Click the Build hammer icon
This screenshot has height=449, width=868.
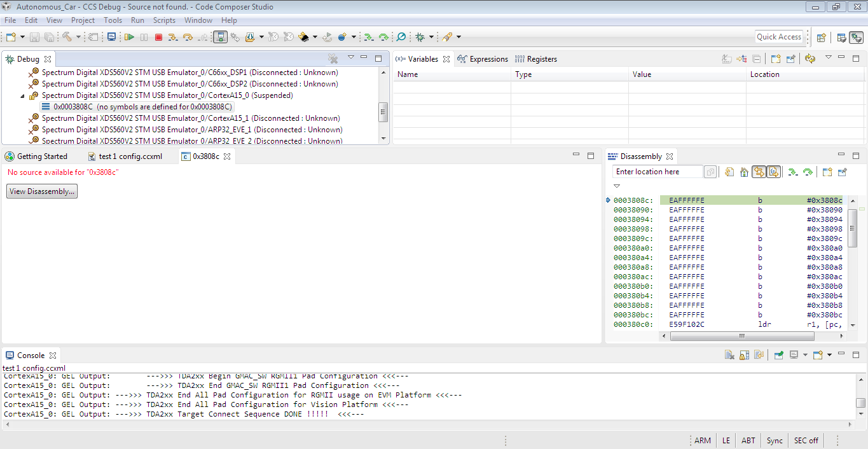[x=66, y=38]
